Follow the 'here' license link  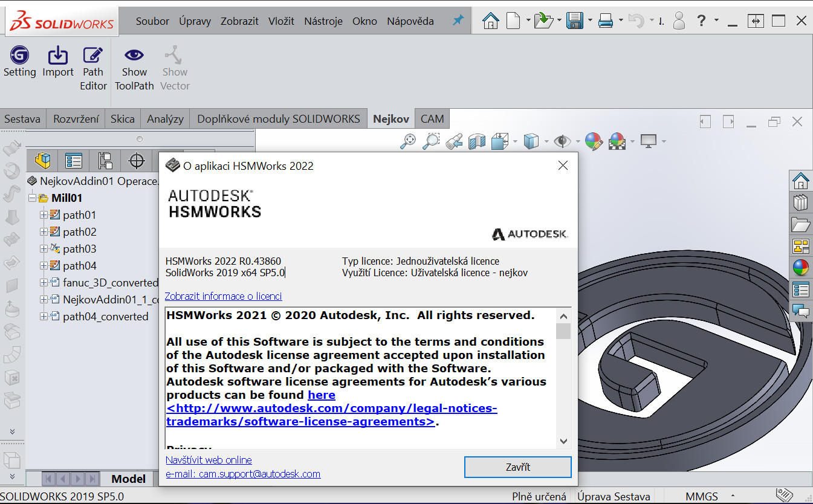(x=322, y=395)
